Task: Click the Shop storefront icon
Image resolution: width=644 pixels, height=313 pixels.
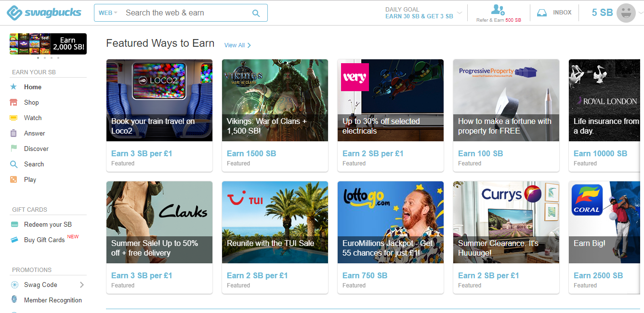Action: (x=13, y=102)
